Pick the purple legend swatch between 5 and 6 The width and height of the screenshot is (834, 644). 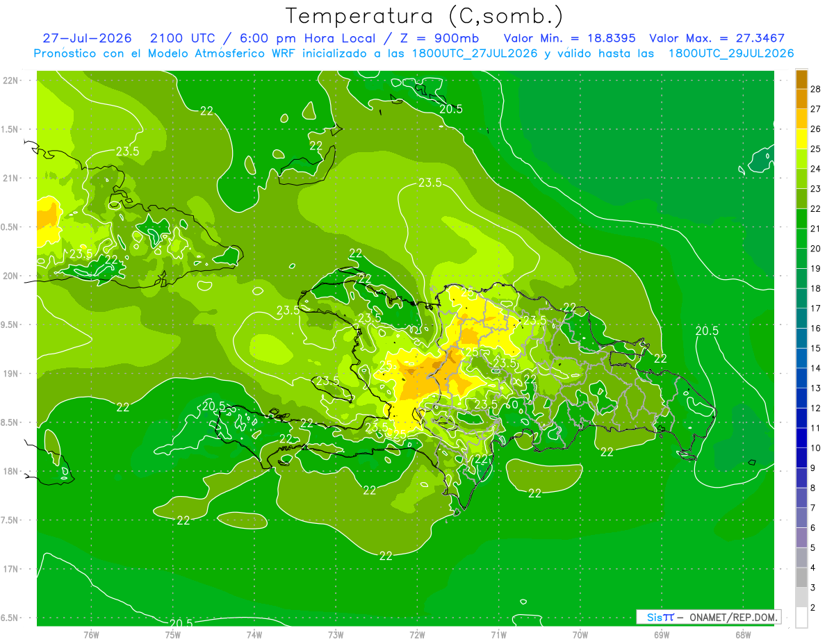[801, 538]
